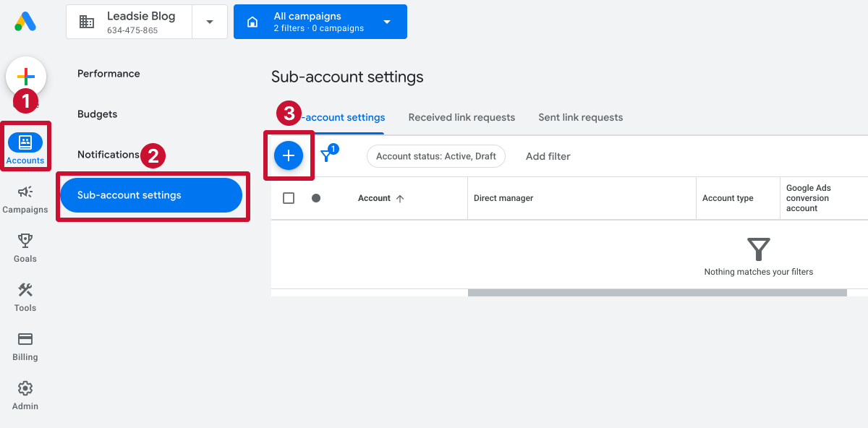868x428 pixels.
Task: Open Notifications in the side menu
Action: (x=109, y=155)
